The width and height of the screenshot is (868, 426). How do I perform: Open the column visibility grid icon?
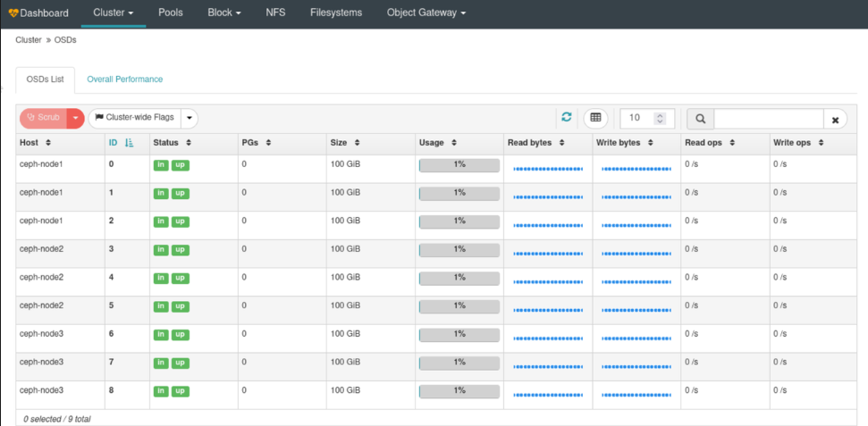[596, 118]
